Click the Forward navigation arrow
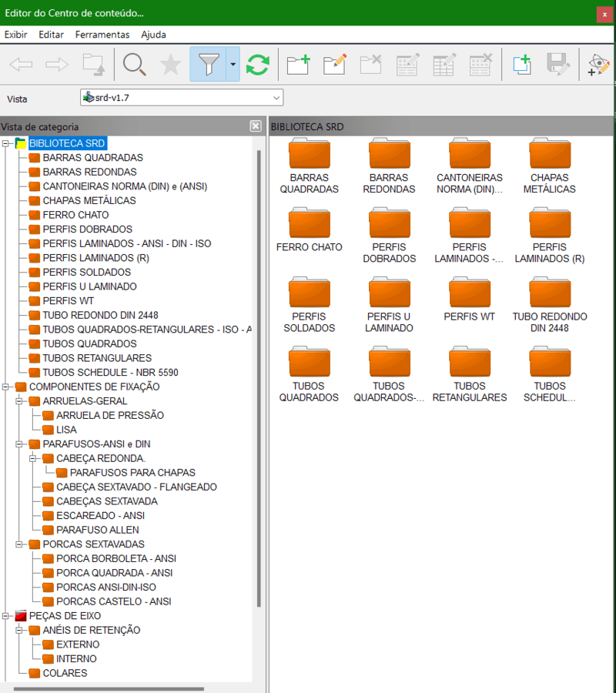616x693 pixels. 57,65
